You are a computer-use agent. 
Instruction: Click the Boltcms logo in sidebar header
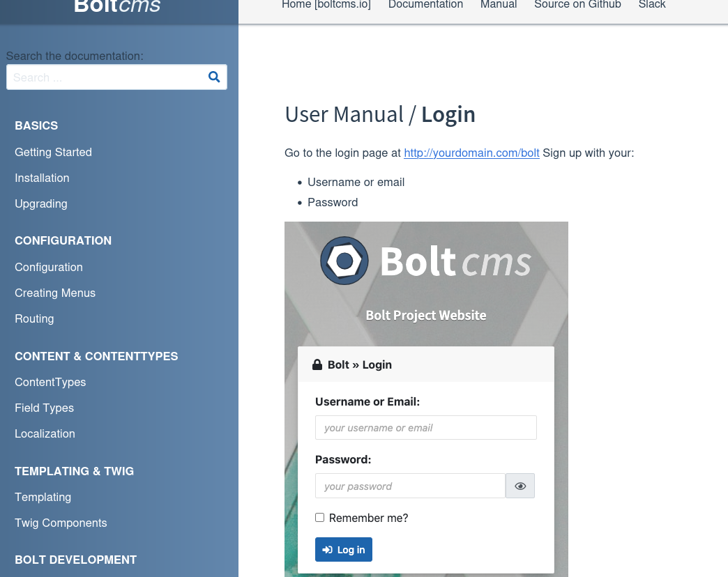pos(117,6)
